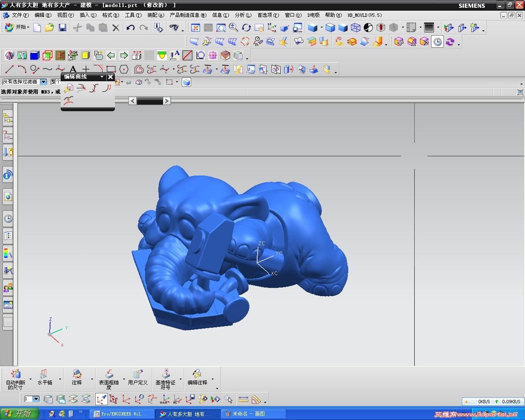Open the clock history icon in toolbar

pos(438,41)
